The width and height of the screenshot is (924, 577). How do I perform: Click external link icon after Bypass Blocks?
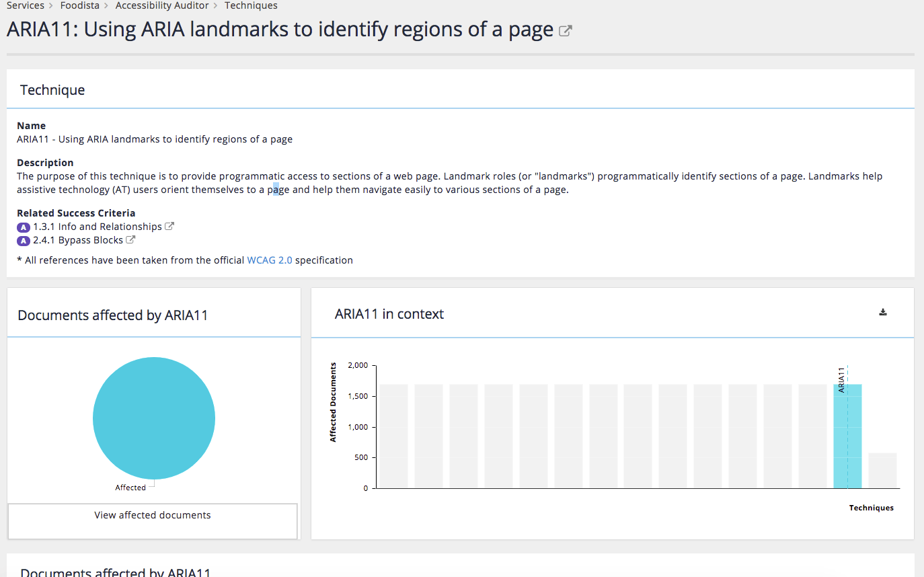tap(131, 240)
